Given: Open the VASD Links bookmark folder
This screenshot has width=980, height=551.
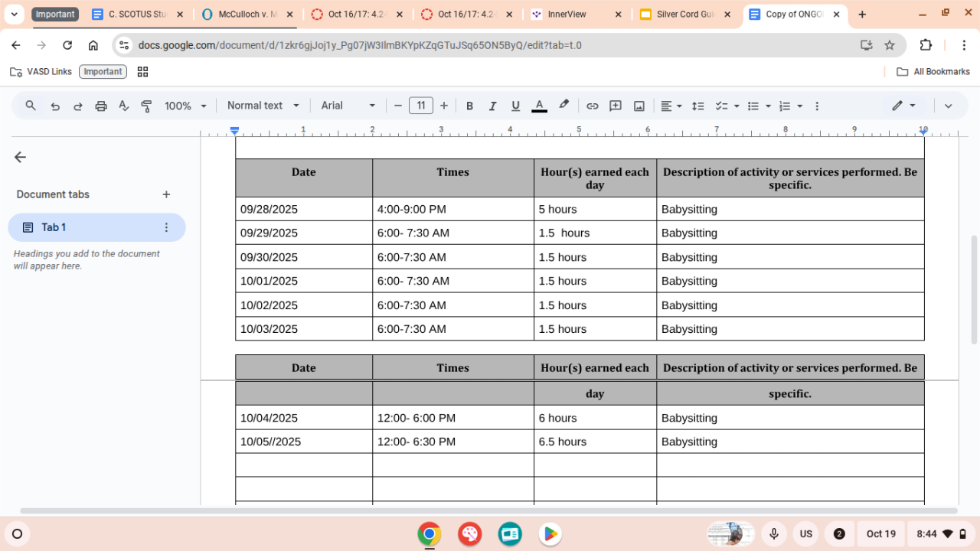Looking at the screenshot, I should (x=41, y=71).
